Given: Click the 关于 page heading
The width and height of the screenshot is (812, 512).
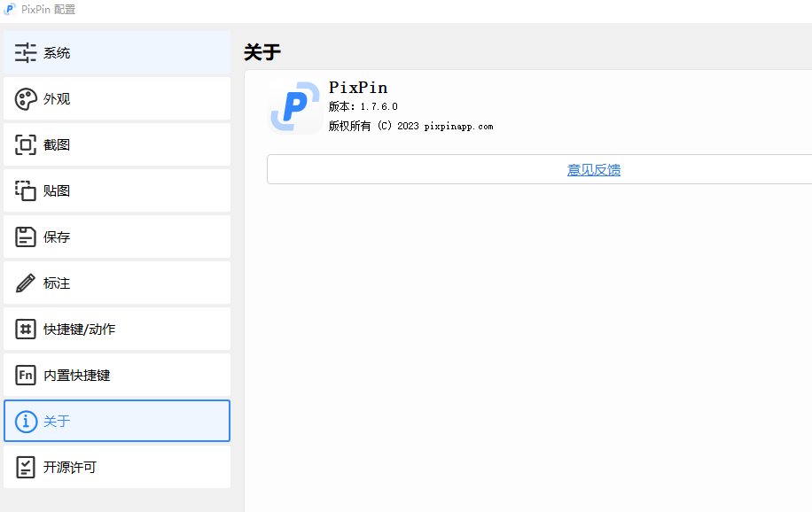Looking at the screenshot, I should coord(262,52).
